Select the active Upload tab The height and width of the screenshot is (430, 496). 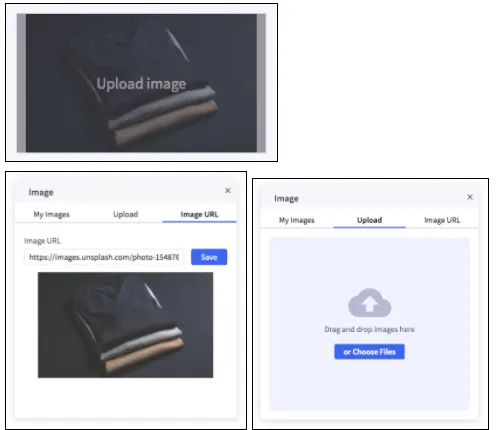point(369,220)
